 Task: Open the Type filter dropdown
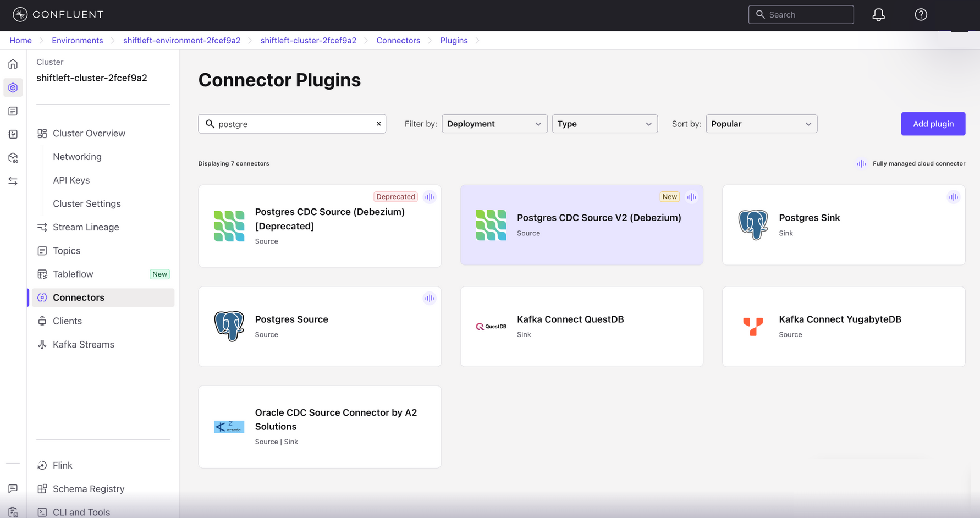[604, 124]
